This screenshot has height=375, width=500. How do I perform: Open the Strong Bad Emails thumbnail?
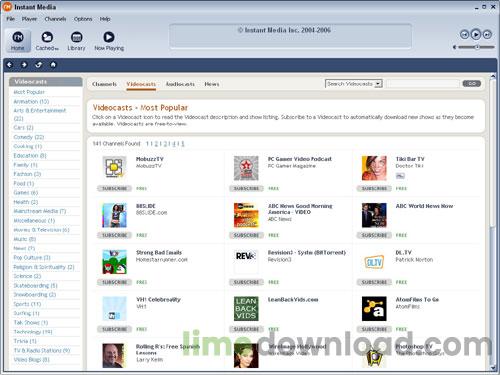tap(114, 262)
